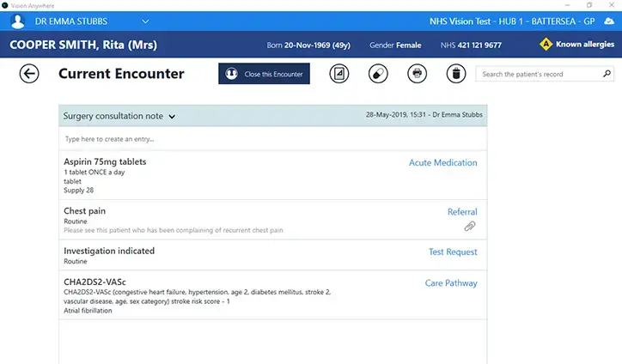Open the Test Request link

(x=453, y=252)
